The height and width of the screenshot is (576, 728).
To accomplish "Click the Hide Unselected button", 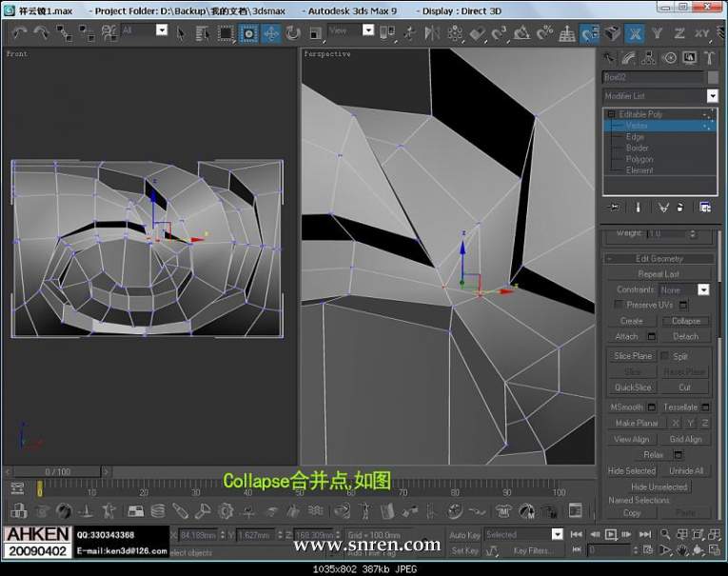I will (x=659, y=487).
